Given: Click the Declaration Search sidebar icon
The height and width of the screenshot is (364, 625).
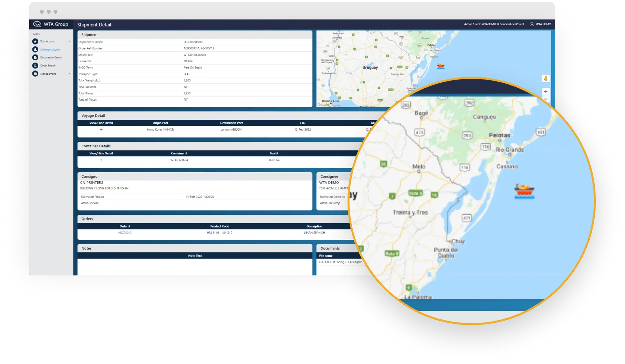Looking at the screenshot, I should [x=35, y=57].
